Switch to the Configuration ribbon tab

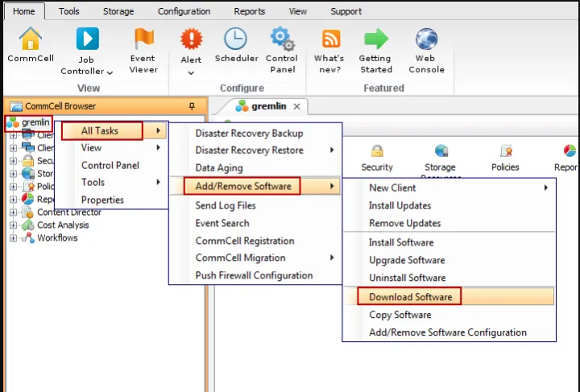(184, 11)
